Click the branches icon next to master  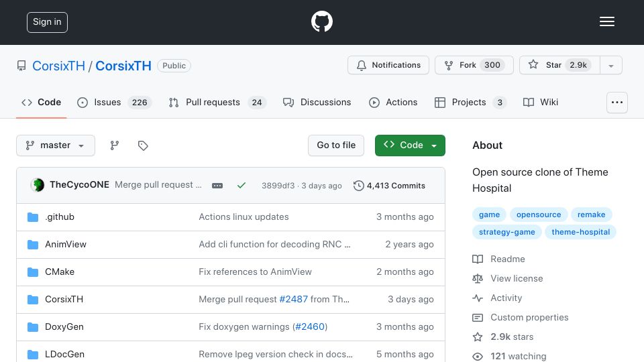tap(115, 145)
